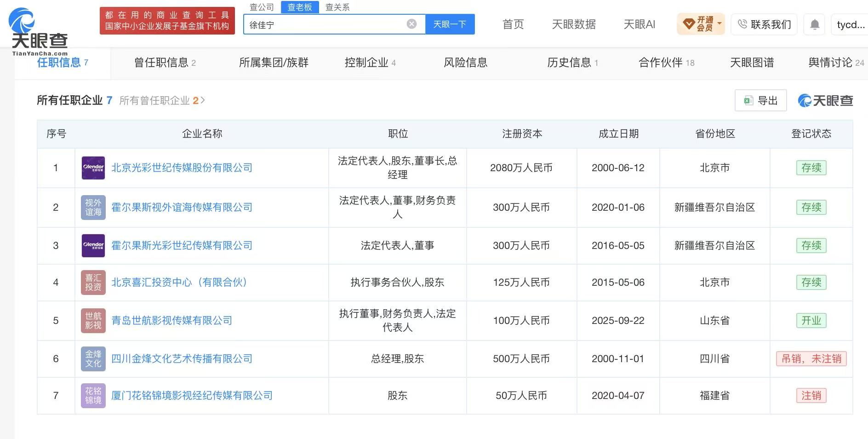Click the 金烽文化 company logo tile

point(93,359)
